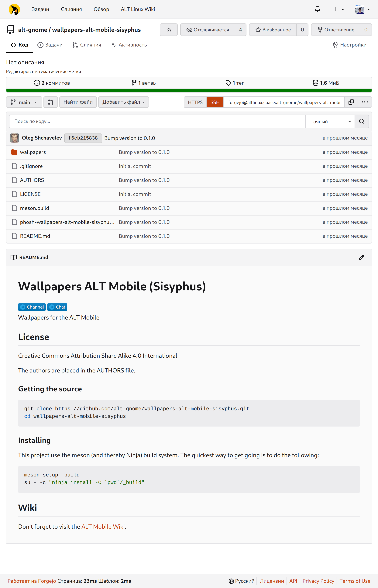Click the green language statistics bar
The height and width of the screenshot is (588, 378).
click(x=189, y=91)
